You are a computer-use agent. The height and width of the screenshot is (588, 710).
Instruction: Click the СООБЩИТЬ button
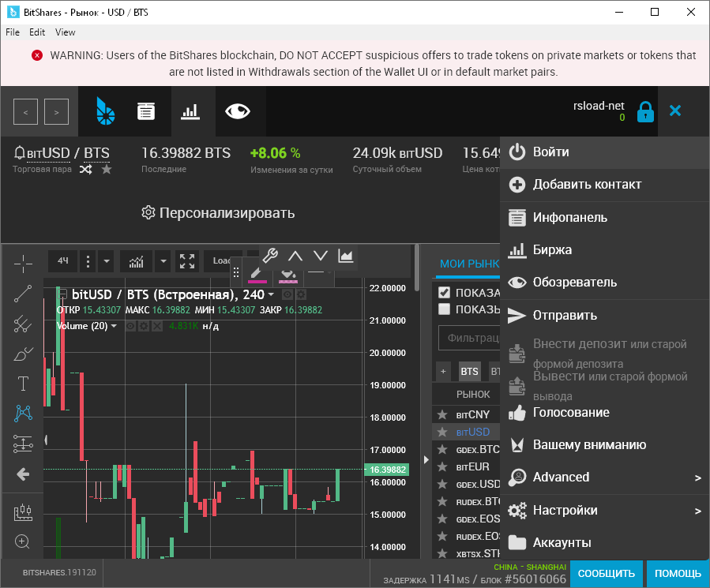[606, 574]
